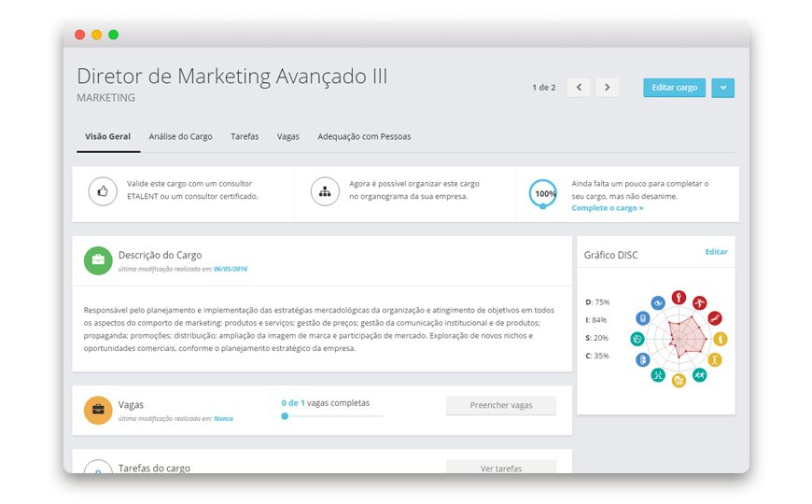Click the job description paragraph starting 'Responsável pelo planejamento'

[x=319, y=329]
